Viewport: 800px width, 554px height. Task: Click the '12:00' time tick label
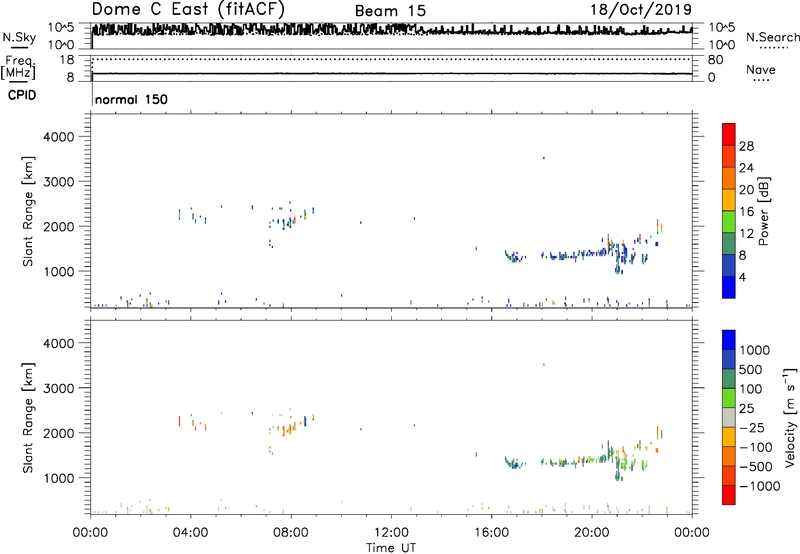coord(391,533)
